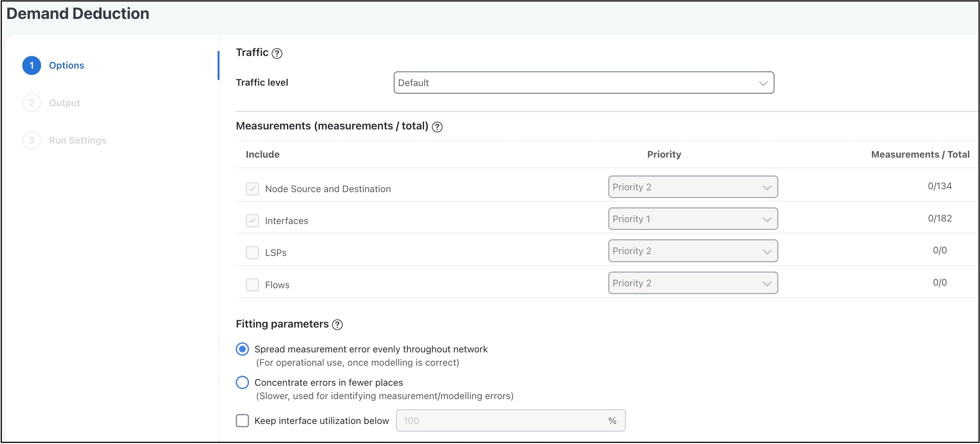
Task: Enable the Flows checkbox
Action: point(252,285)
